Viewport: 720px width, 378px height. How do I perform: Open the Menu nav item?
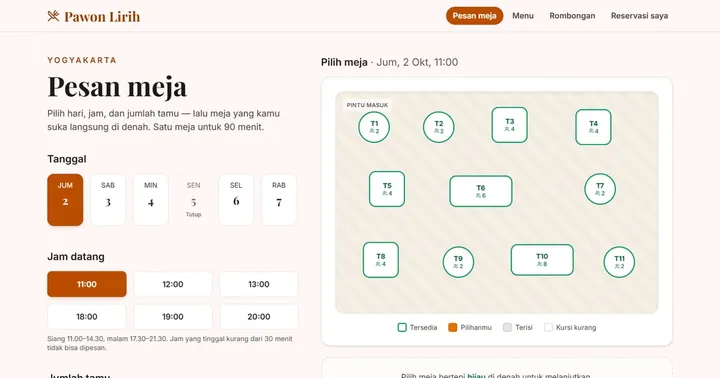[x=523, y=16]
